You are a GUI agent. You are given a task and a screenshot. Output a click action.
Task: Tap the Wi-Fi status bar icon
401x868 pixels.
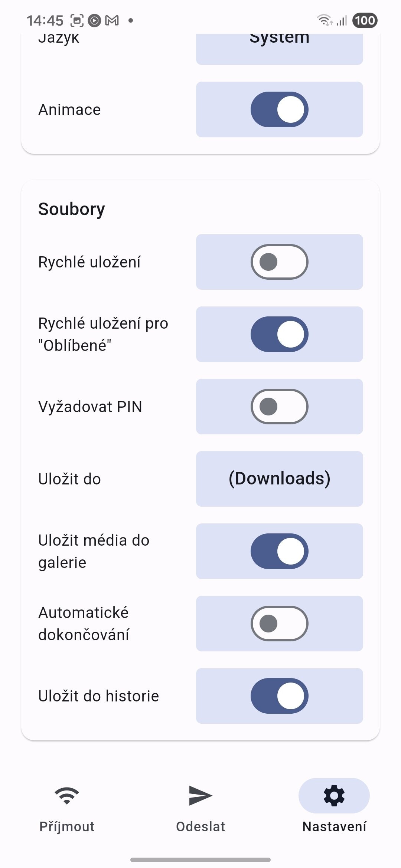(x=324, y=20)
